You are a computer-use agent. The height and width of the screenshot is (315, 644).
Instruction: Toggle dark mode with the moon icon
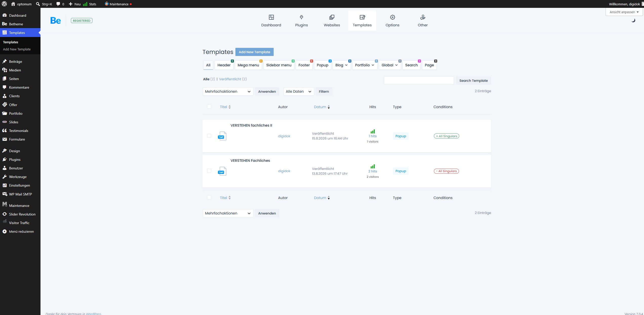pos(633,21)
